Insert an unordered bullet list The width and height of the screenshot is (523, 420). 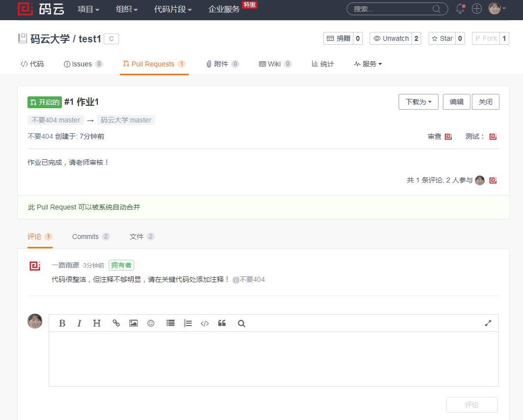click(x=171, y=323)
